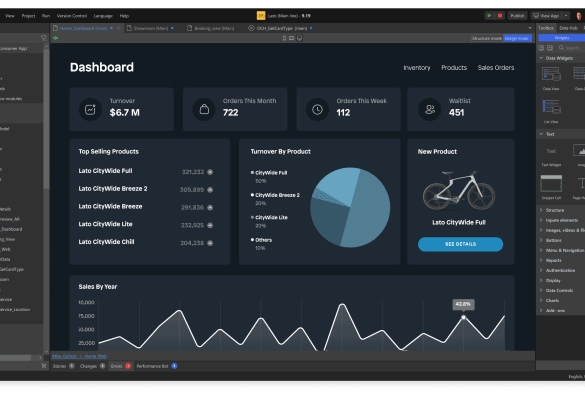Click the Sales Orders navigation link
The image size is (585, 393).
[x=496, y=68]
